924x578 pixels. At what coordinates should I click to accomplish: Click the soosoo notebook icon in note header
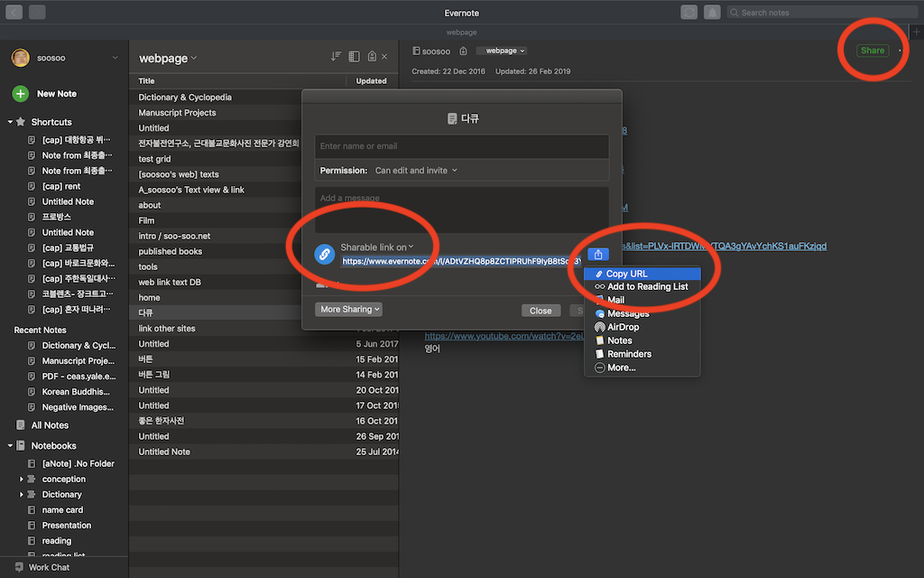click(x=416, y=51)
